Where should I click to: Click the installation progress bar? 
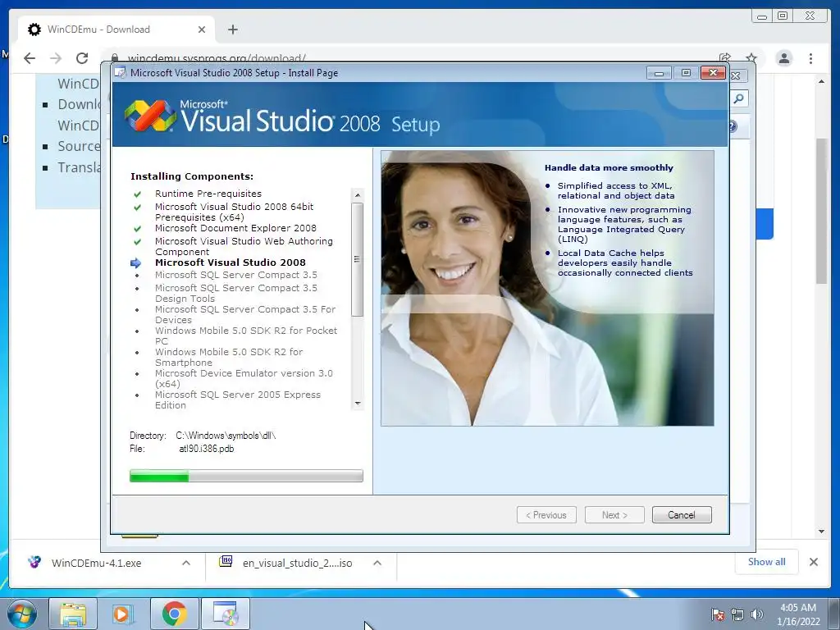[246, 476]
